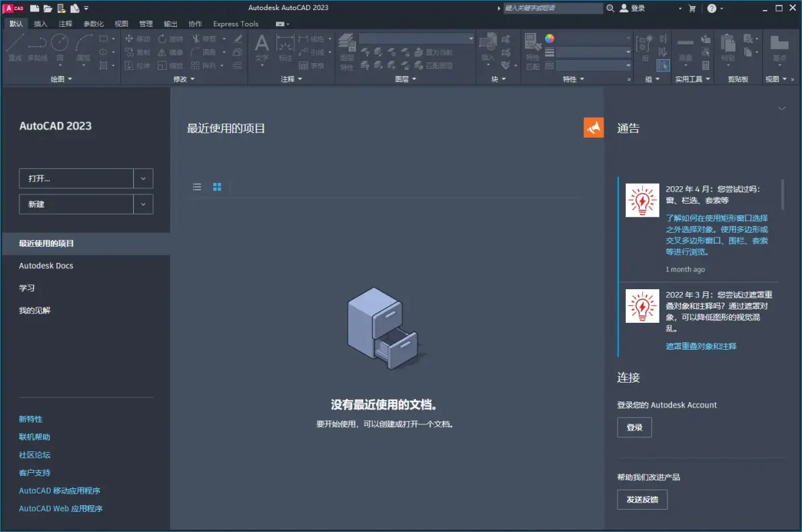802x532 pixels.
Task: Click the orange announcements megaphone icon
Action: point(593,128)
